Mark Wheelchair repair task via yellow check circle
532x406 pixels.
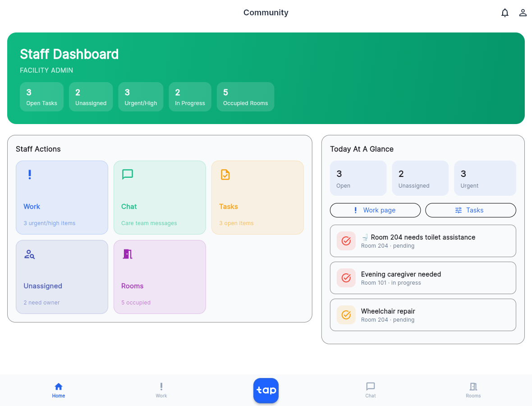(346, 314)
